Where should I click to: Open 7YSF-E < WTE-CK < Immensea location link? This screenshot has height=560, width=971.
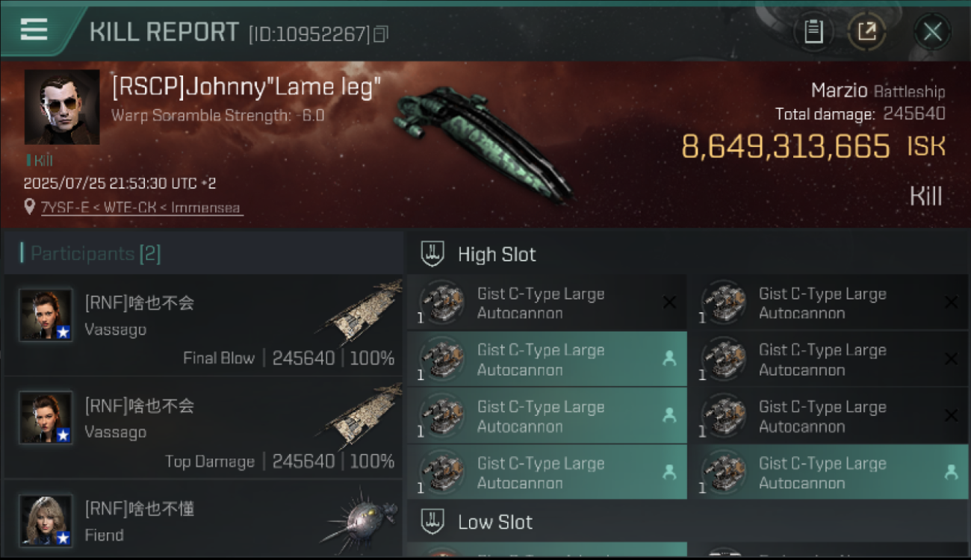point(142,208)
